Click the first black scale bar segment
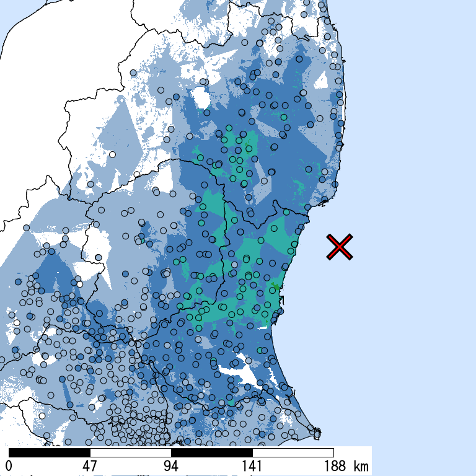Image resolution: width=476 pixels, height=476 pixels. tap(50, 452)
